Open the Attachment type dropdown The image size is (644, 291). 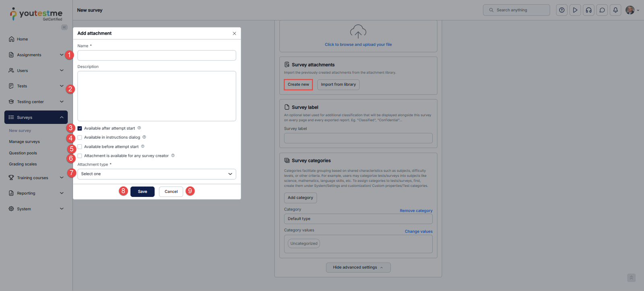pos(157,174)
